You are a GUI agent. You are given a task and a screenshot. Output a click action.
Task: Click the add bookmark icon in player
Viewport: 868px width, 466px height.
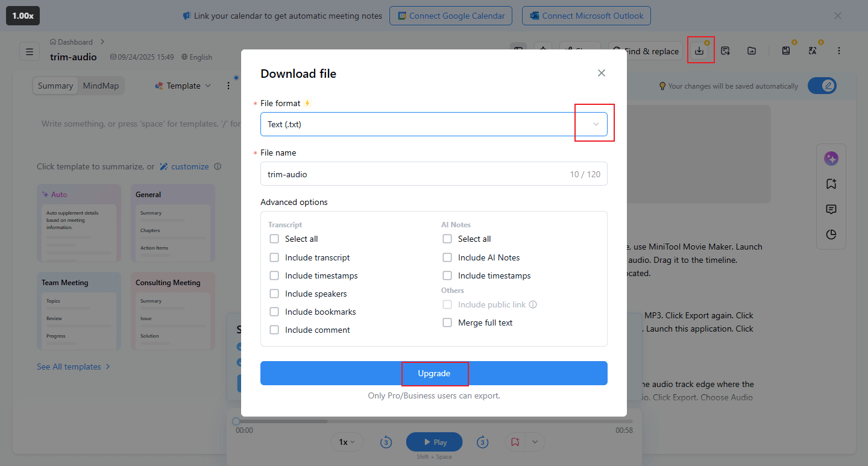tap(515, 442)
